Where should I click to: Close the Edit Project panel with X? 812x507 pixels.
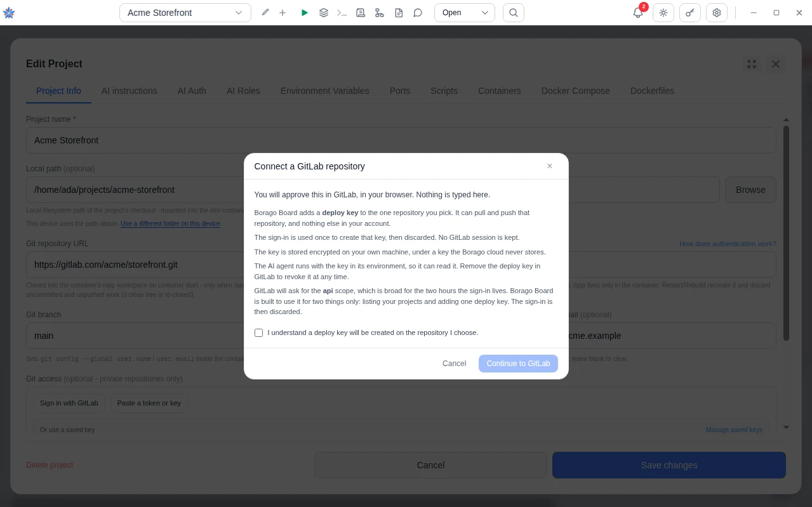776,64
